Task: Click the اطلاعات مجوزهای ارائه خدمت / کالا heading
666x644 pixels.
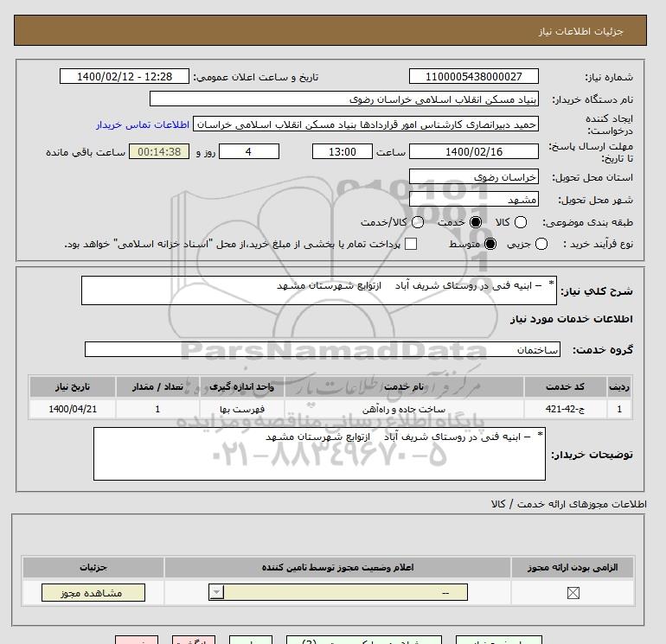Action: tap(569, 504)
